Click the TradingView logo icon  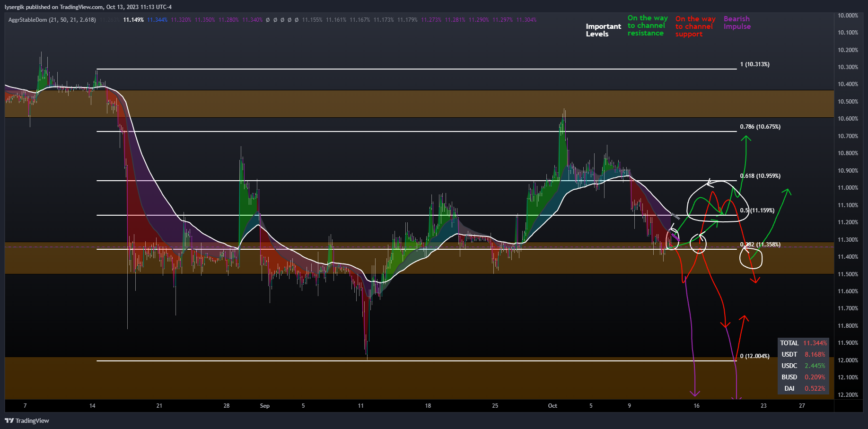coord(9,420)
